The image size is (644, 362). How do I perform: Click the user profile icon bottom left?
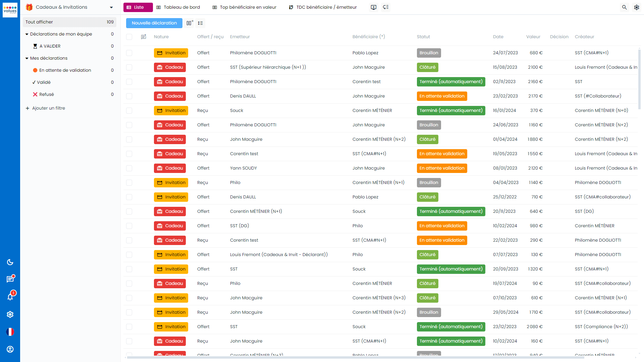coord(11,349)
